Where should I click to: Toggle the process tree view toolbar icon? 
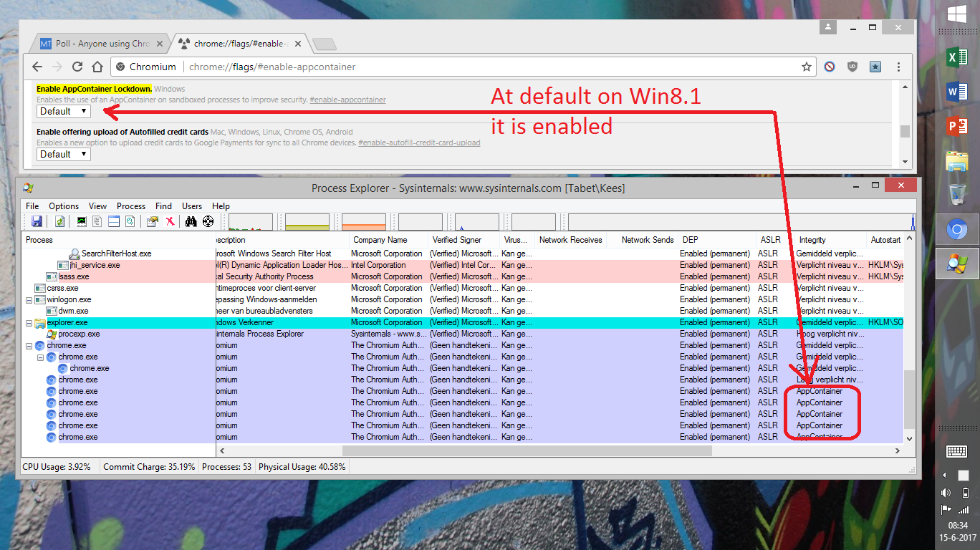(x=97, y=221)
